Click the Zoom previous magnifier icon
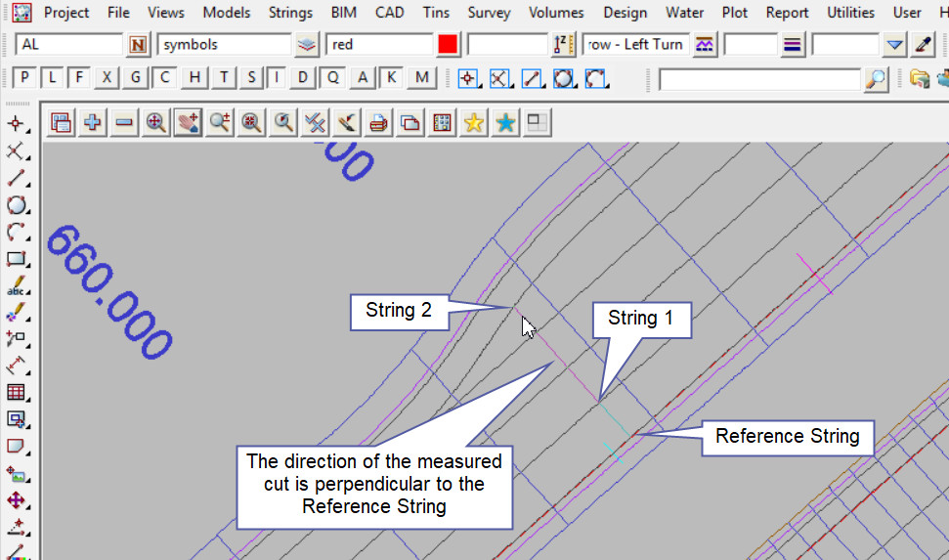Screen dimensions: 949x560 point(283,123)
